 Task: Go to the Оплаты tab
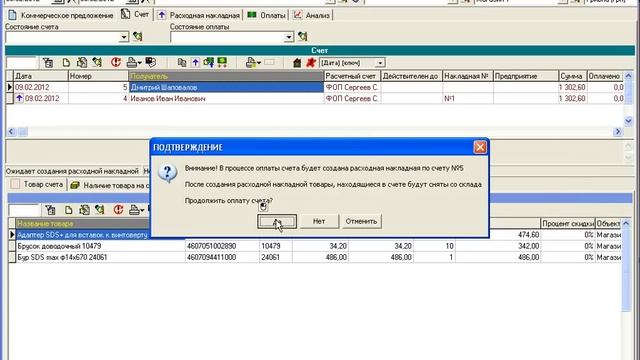click(x=267, y=15)
